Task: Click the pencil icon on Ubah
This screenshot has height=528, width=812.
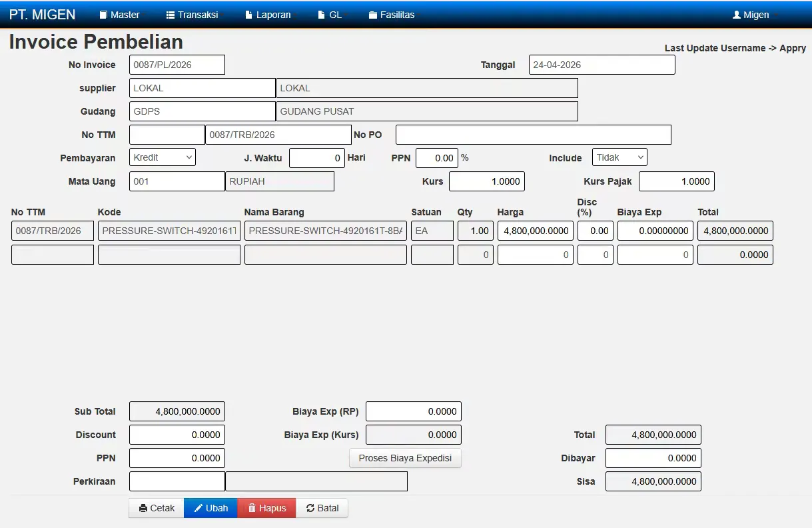Action: coord(199,508)
